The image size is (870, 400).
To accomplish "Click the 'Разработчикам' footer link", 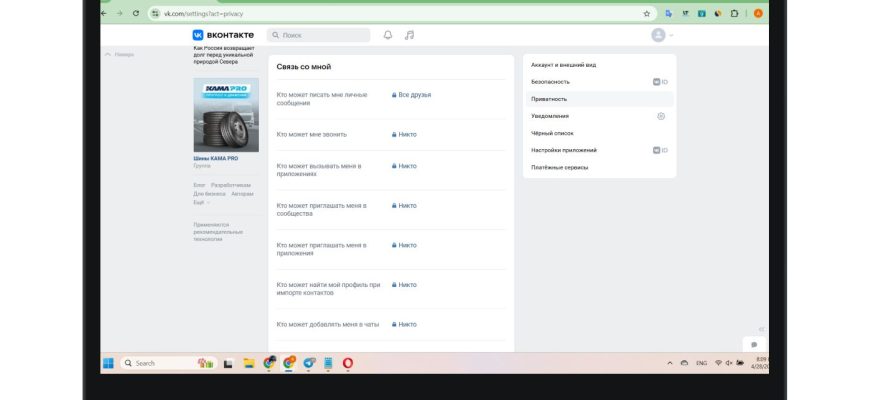I will pos(232,185).
